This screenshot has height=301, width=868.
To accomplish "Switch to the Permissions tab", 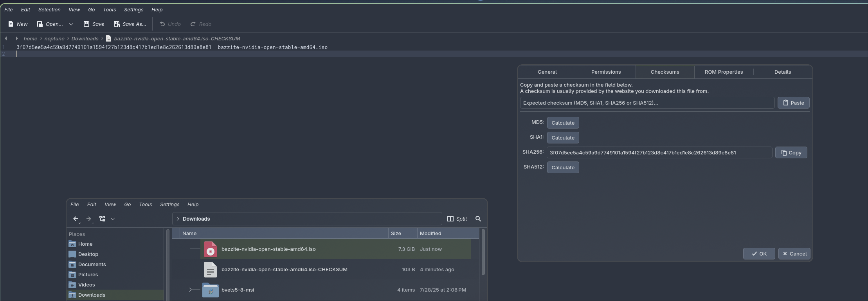I will pos(606,72).
